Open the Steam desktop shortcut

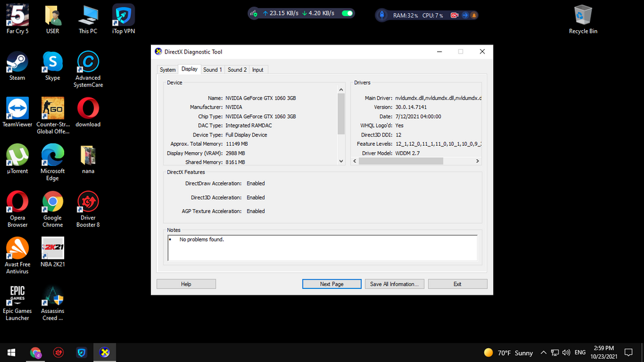pos(17,66)
